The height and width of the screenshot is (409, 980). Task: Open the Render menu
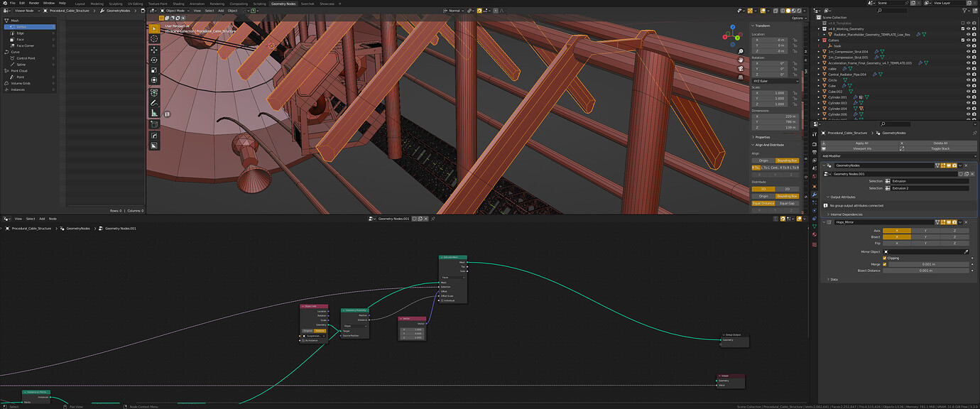(34, 3)
